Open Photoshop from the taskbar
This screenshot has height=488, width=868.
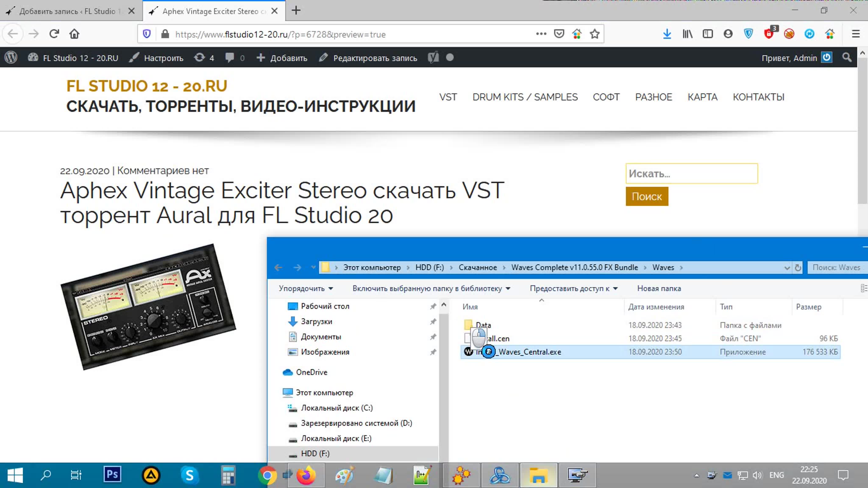coord(112,475)
